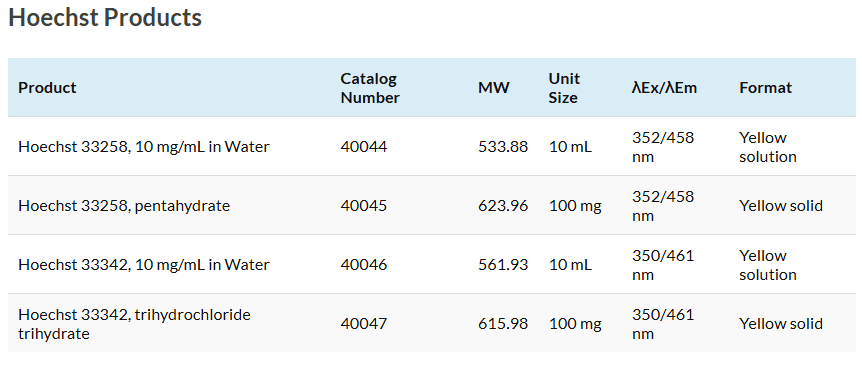The width and height of the screenshot is (862, 367).
Task: Click Yellow solid format for catalog 40047
Action: pyautogui.click(x=781, y=324)
